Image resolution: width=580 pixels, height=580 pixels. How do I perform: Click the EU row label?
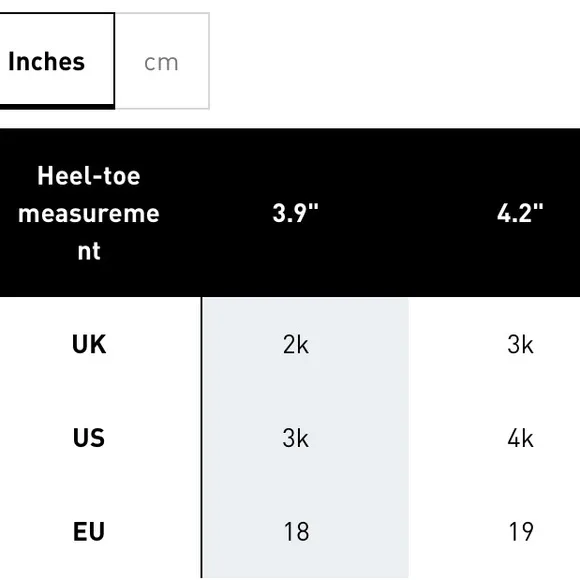(89, 532)
